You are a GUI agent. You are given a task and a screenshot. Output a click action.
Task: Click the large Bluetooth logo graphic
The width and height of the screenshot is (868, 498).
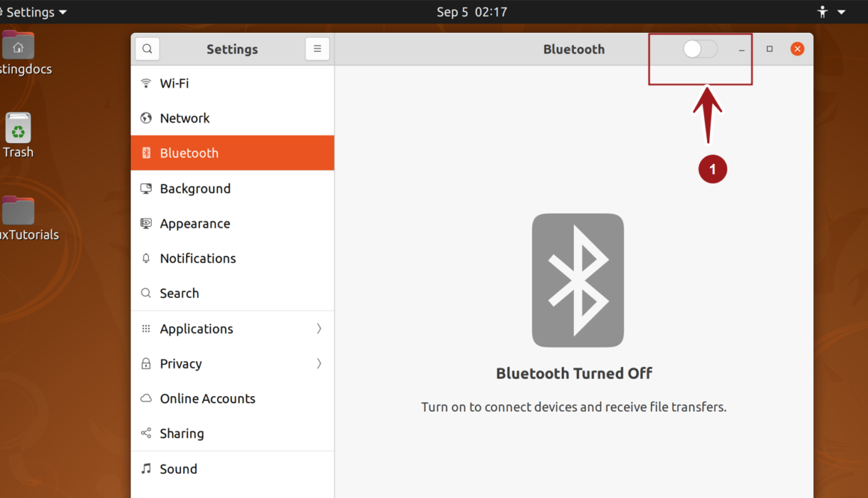coord(578,280)
